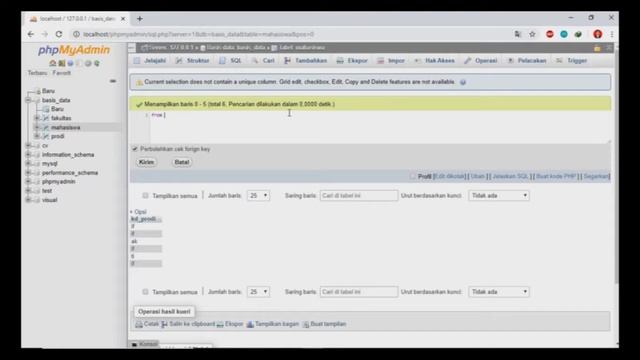Image resolution: width=640 pixels, height=360 pixels.
Task: Click the help icon in the warning notice
Action: [463, 82]
